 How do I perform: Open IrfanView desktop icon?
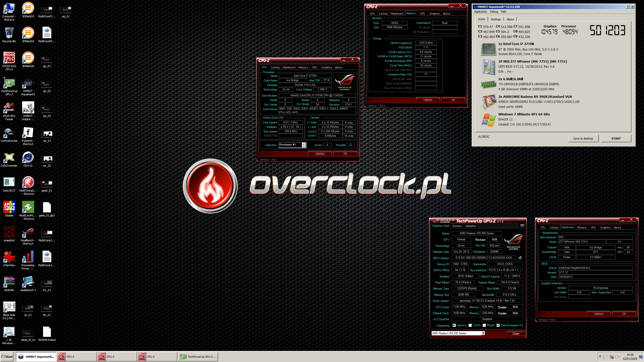pos(9,259)
